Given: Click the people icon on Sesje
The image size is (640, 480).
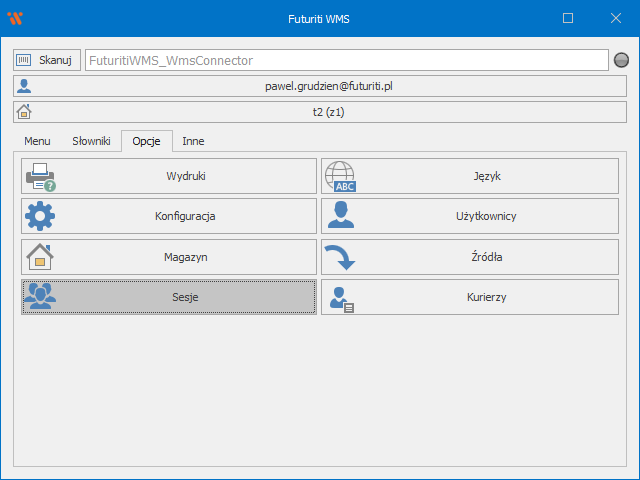Looking at the screenshot, I should [x=40, y=297].
